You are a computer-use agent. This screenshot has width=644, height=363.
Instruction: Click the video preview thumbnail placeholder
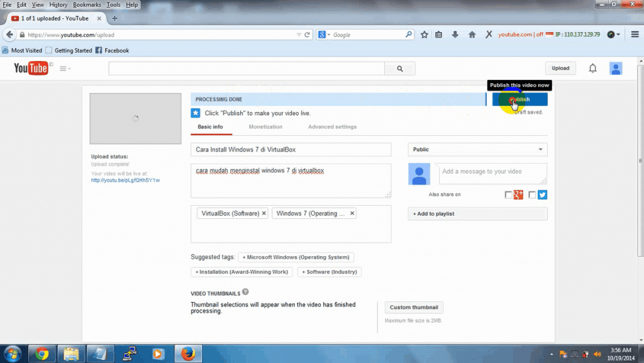[x=136, y=119]
